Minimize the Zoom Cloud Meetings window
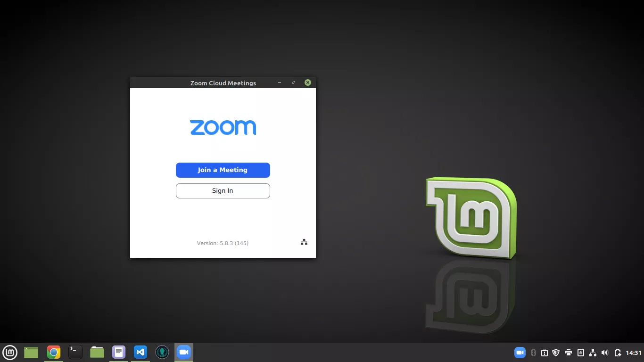The height and width of the screenshot is (362, 644). pyautogui.click(x=280, y=82)
